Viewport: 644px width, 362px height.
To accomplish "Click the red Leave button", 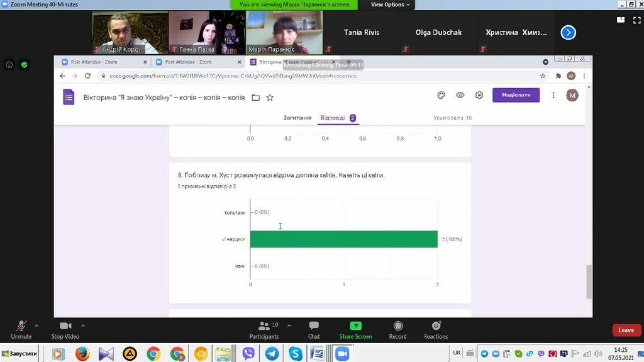I will coord(626,330).
